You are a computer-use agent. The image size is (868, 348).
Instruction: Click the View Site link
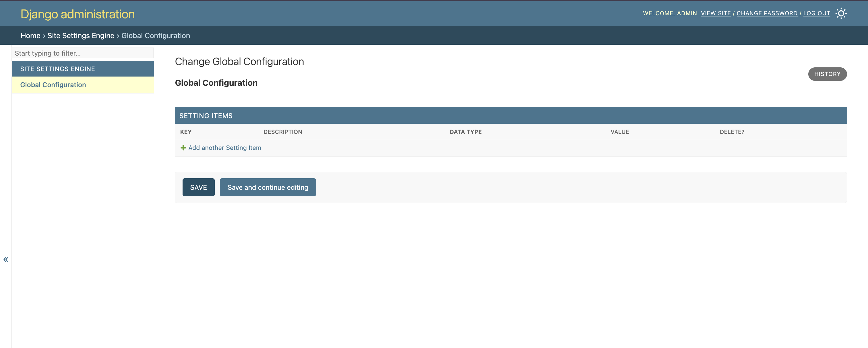[716, 13]
